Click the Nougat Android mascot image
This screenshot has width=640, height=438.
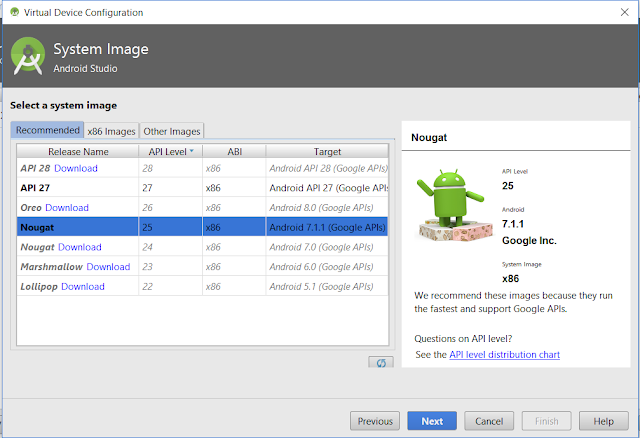pyautogui.click(x=453, y=205)
